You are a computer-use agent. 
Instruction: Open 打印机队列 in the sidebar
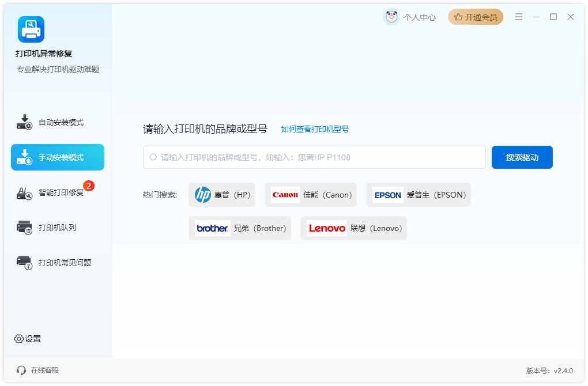58,228
